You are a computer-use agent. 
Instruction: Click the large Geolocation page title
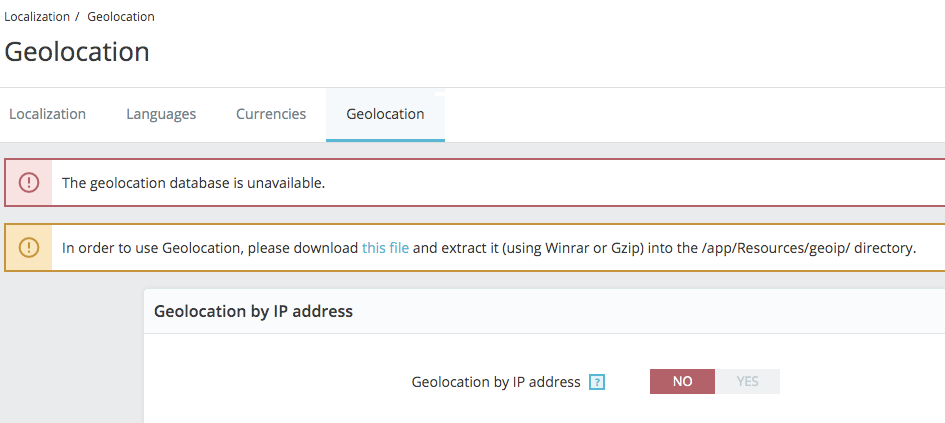click(77, 52)
